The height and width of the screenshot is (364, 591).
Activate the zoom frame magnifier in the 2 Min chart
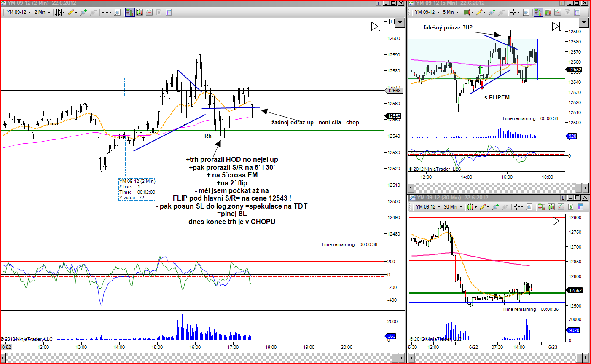tap(117, 12)
